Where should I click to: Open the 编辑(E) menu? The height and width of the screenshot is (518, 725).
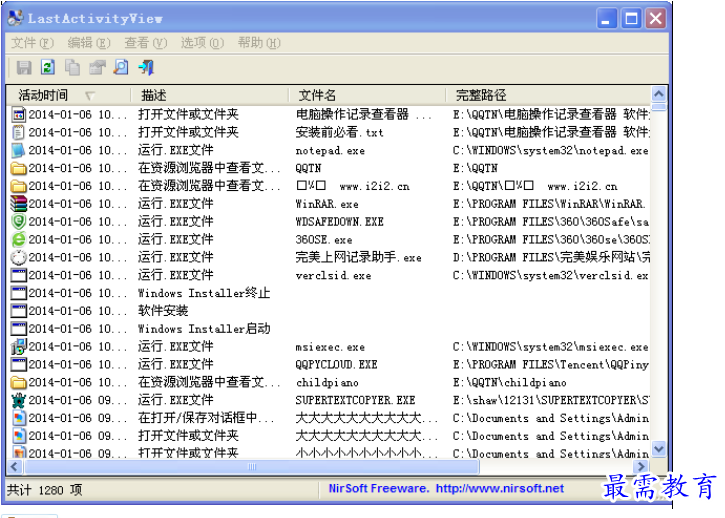coord(89,43)
